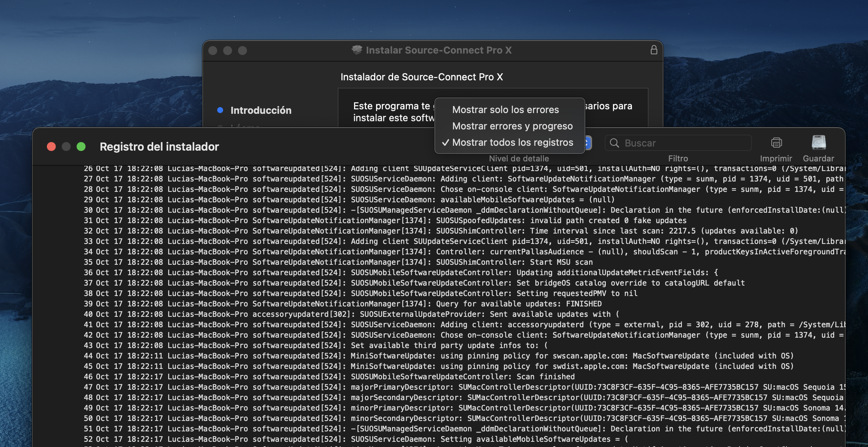Viewport: 868px width, 447px height.
Task: Select 'Mostrar solo los errores' option
Action: [x=505, y=110]
